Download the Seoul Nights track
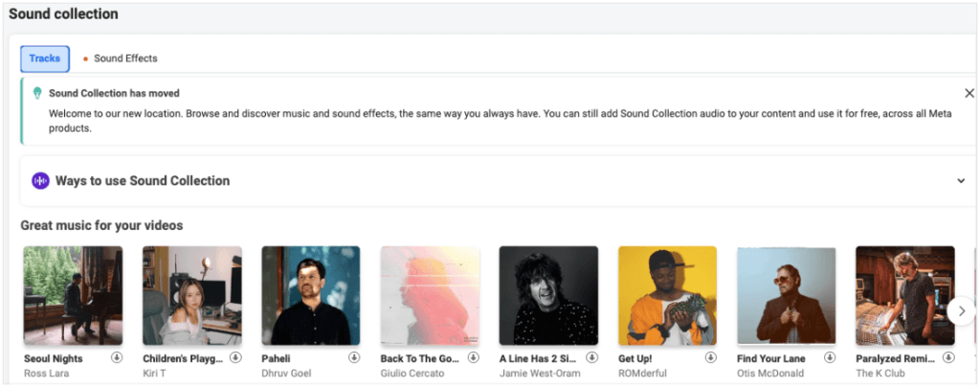 (x=117, y=357)
